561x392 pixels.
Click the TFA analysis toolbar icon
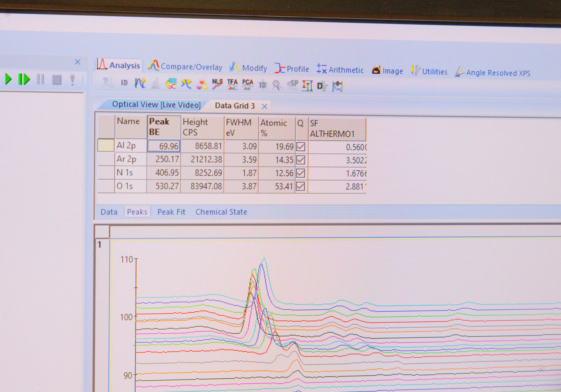(232, 84)
